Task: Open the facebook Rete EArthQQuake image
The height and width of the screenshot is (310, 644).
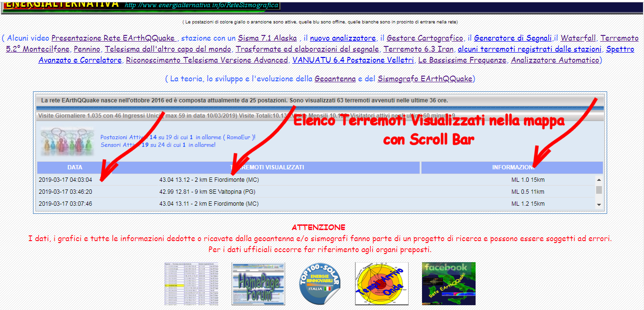Action: click(449, 284)
